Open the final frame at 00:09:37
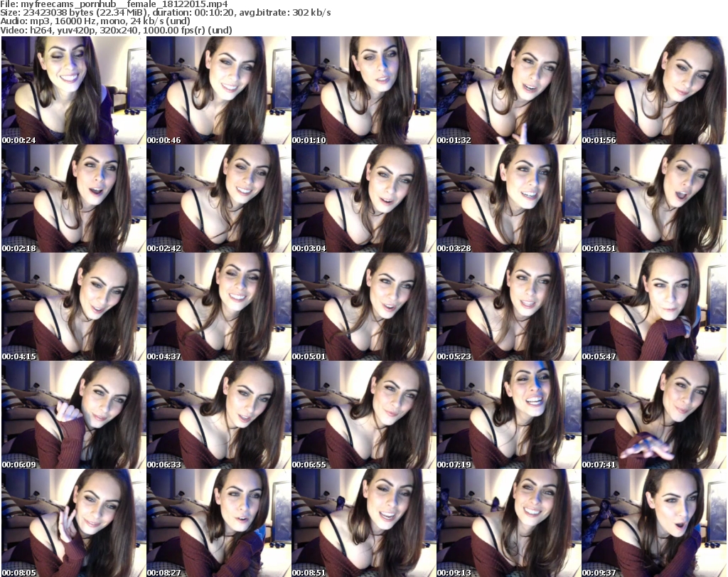 tap(654, 523)
